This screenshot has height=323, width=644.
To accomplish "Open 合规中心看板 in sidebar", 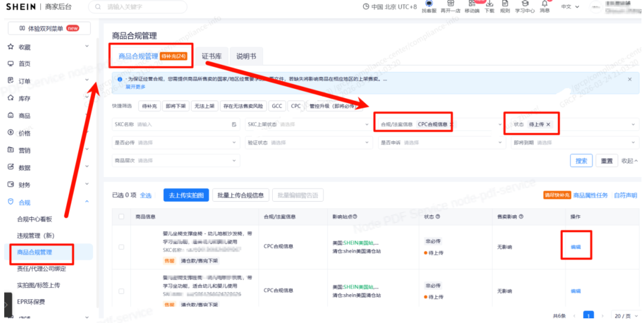I will (x=34, y=219).
